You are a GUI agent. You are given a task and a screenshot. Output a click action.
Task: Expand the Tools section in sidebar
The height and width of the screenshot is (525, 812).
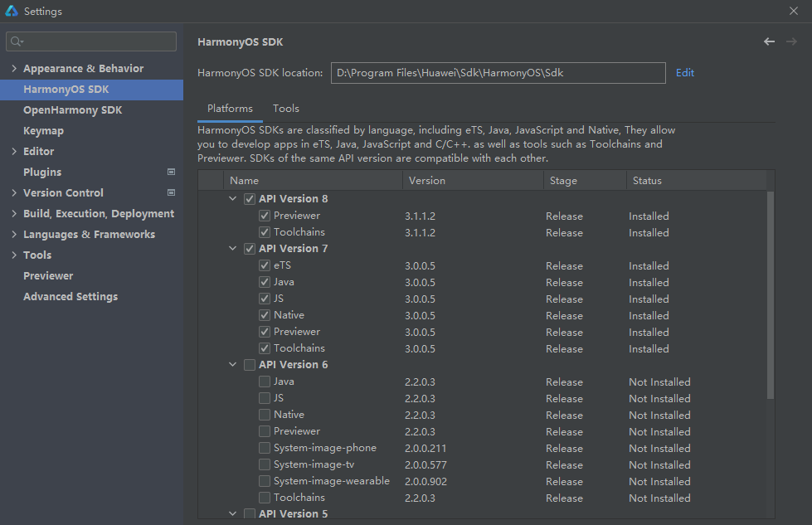pos(14,255)
